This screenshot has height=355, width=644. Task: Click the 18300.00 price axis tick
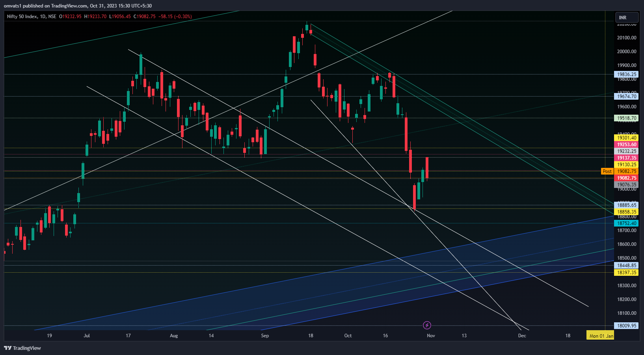tap(627, 285)
